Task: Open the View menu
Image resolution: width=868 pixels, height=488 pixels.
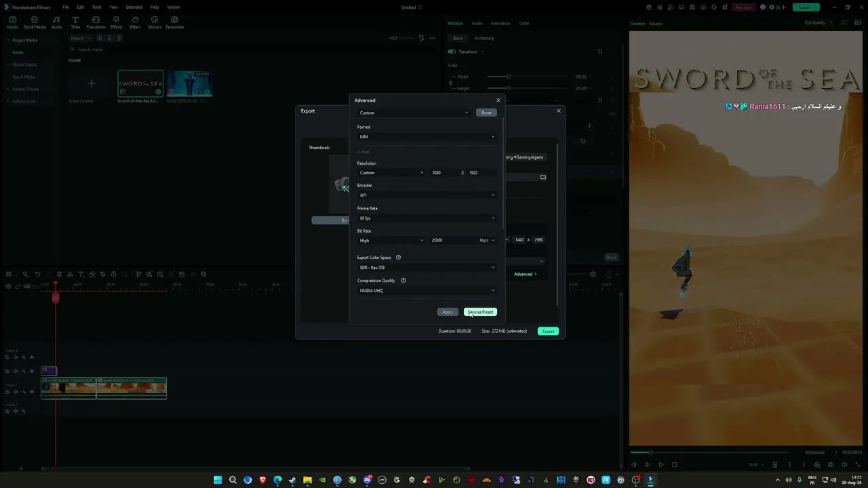Action: [114, 7]
